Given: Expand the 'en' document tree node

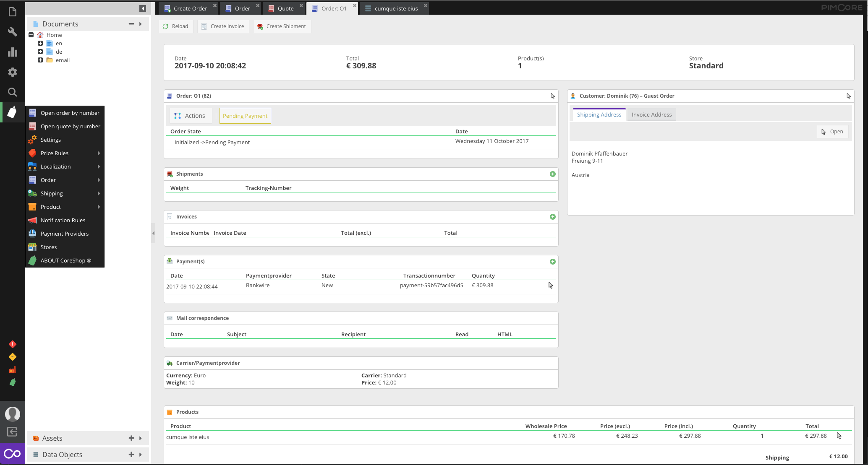Looking at the screenshot, I should (x=40, y=43).
